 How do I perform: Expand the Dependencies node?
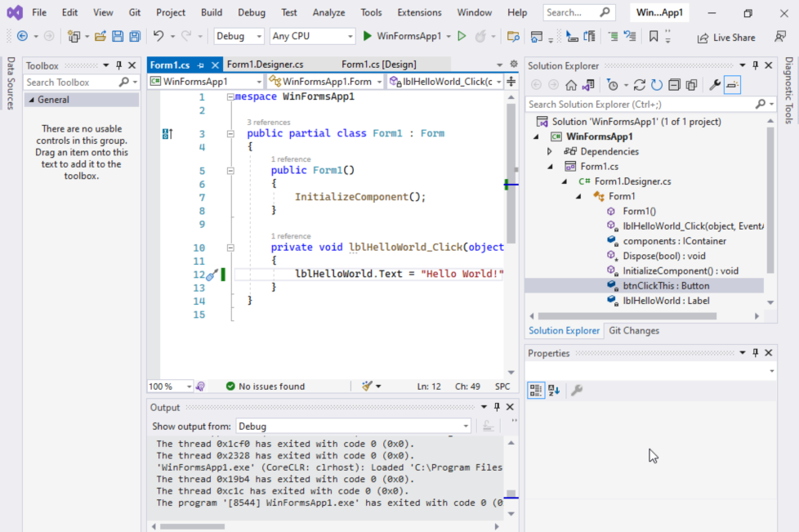(x=549, y=151)
